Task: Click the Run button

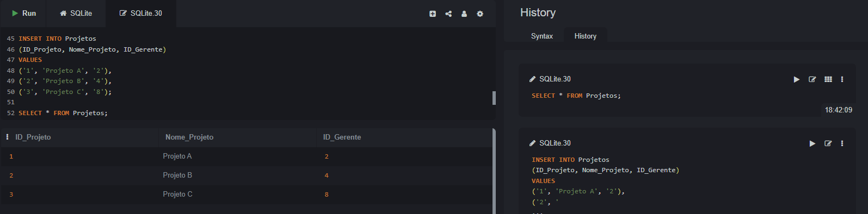Action: [24, 13]
